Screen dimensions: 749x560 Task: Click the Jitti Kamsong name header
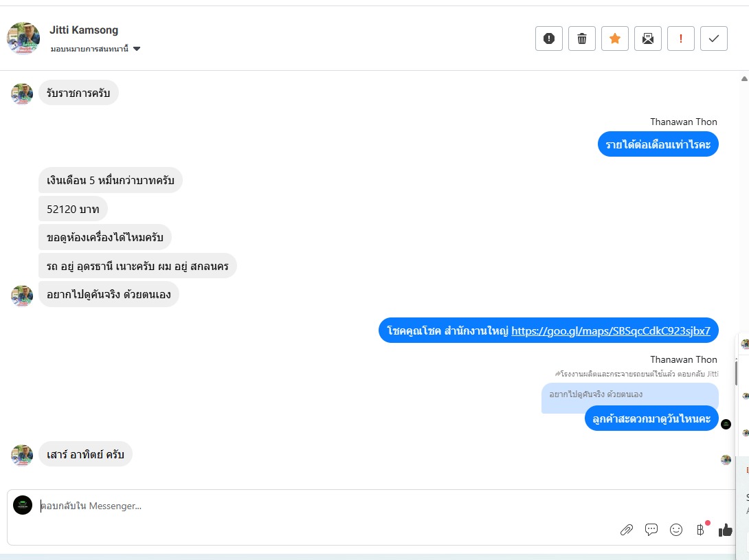[x=84, y=30]
